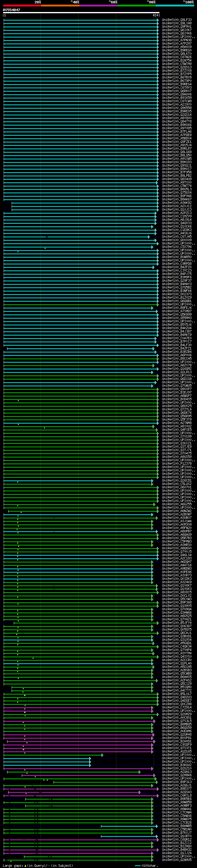Select hit label UniRef100_Q96558
197x868 pixels.
tap(176, 108)
